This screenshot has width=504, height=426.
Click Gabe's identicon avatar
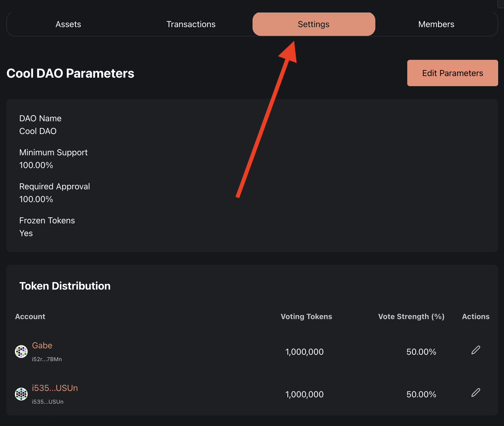pos(21,352)
